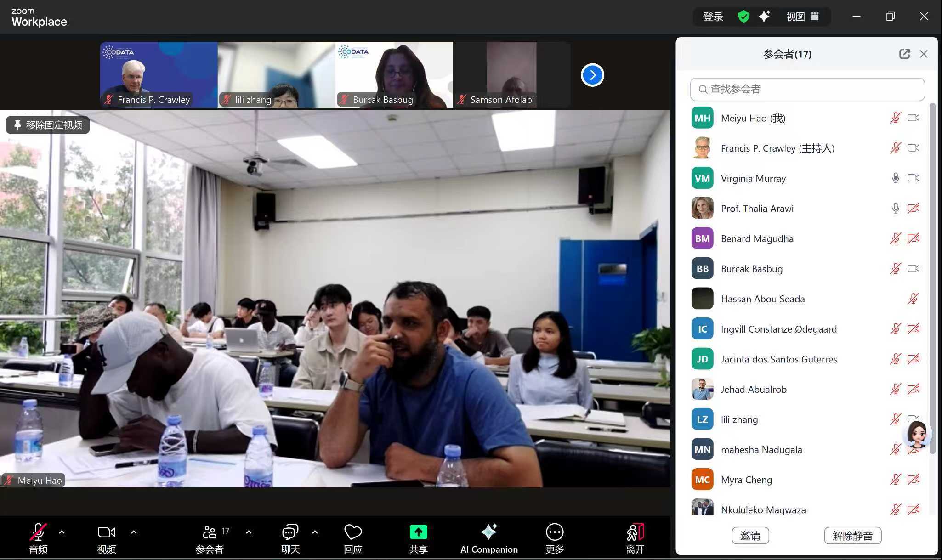Click the Leave meeting icon
This screenshot has width=942, height=560.
point(635,532)
